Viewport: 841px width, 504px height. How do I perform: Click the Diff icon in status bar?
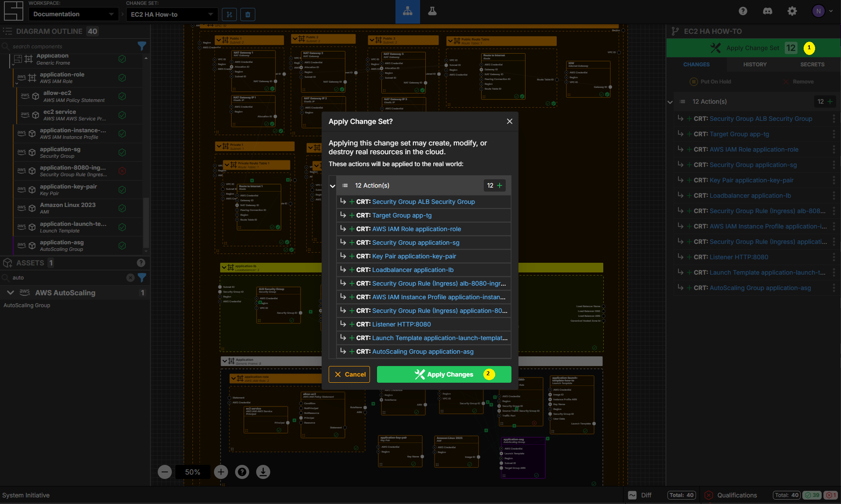[x=632, y=495]
